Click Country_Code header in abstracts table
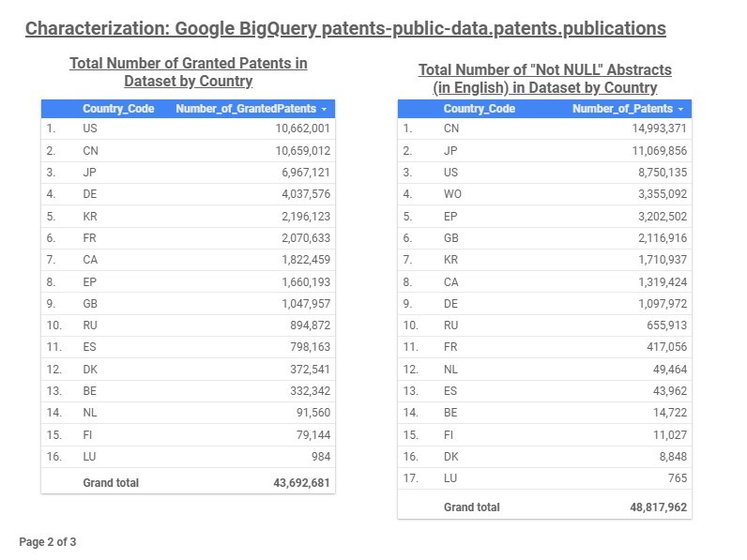Viewport: 747px width, 560px height. [480, 109]
